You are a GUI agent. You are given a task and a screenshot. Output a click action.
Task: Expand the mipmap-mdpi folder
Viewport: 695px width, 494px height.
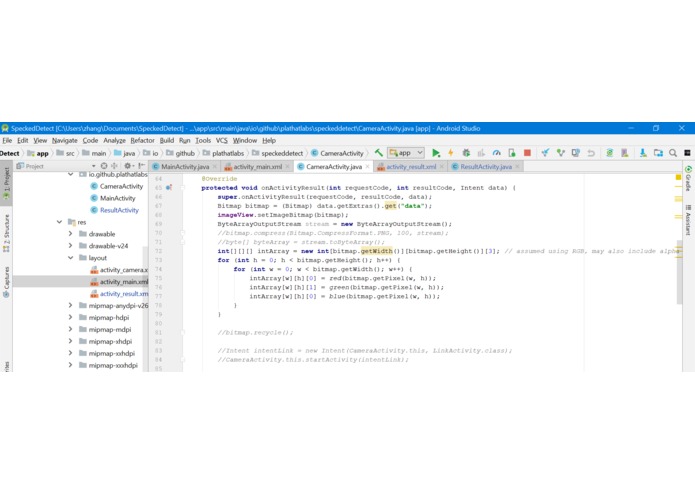tap(70, 329)
